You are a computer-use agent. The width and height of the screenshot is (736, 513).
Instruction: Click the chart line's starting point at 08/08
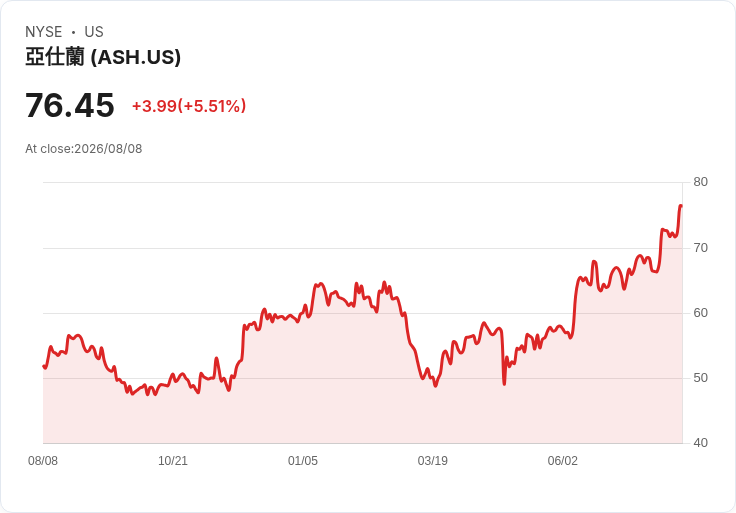tap(44, 366)
